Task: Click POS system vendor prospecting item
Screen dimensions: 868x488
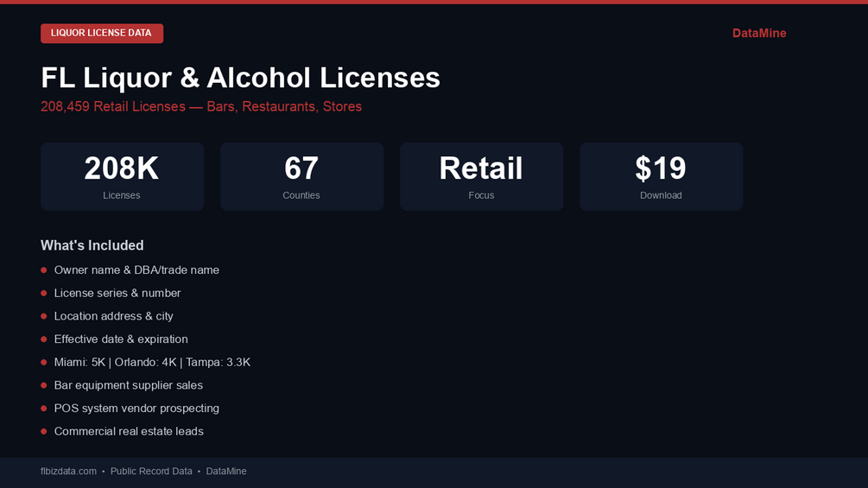Action: point(136,409)
